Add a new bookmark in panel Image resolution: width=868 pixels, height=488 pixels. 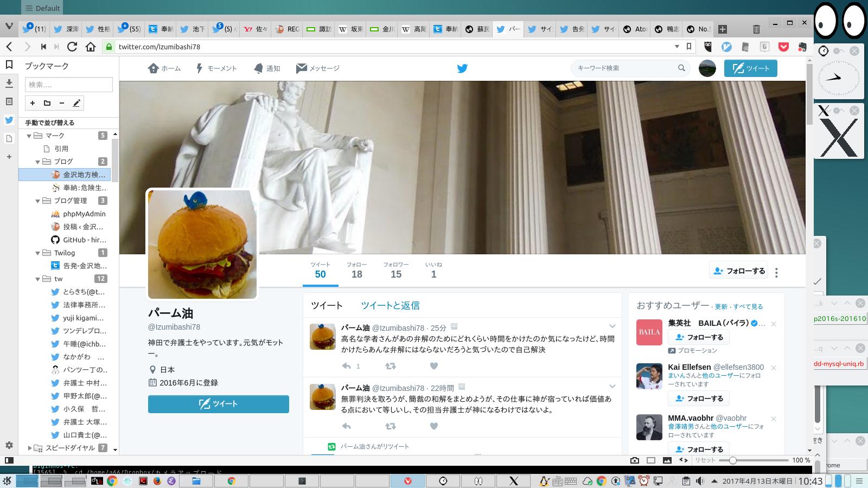click(33, 103)
